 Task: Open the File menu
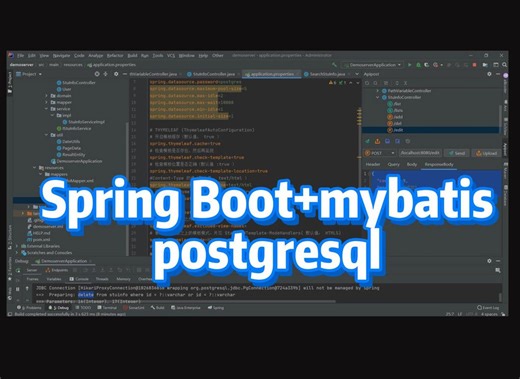[x=21, y=56]
